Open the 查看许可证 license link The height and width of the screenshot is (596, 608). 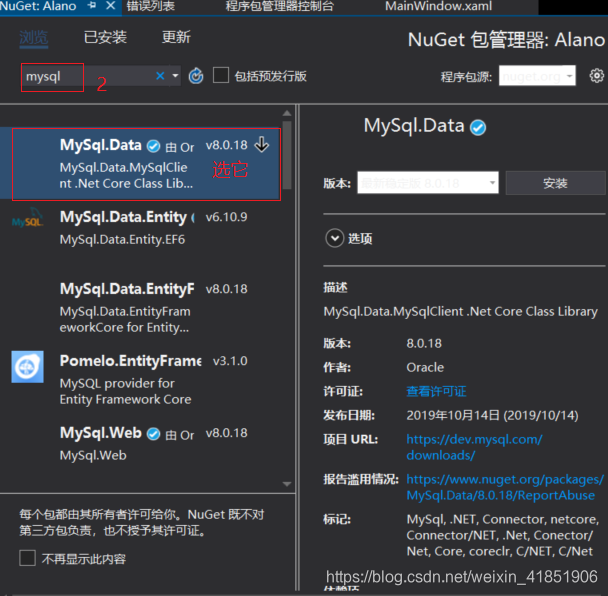pos(436,391)
